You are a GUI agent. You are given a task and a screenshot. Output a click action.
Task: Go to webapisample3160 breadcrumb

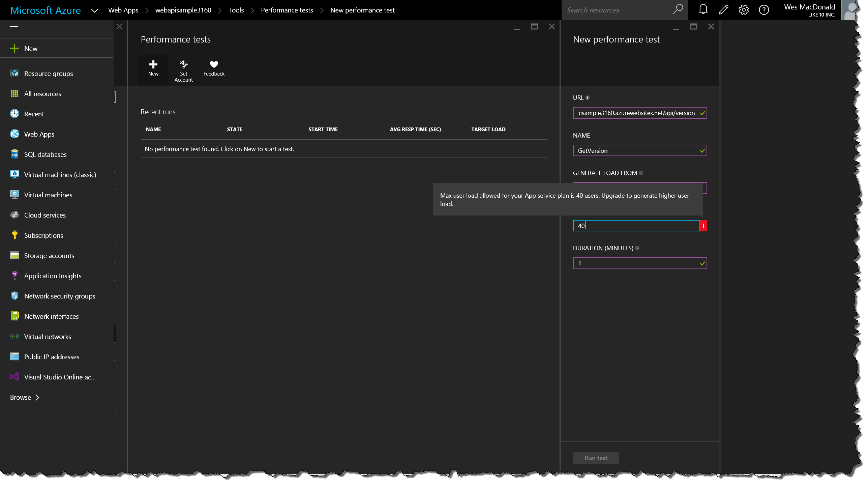click(x=183, y=10)
